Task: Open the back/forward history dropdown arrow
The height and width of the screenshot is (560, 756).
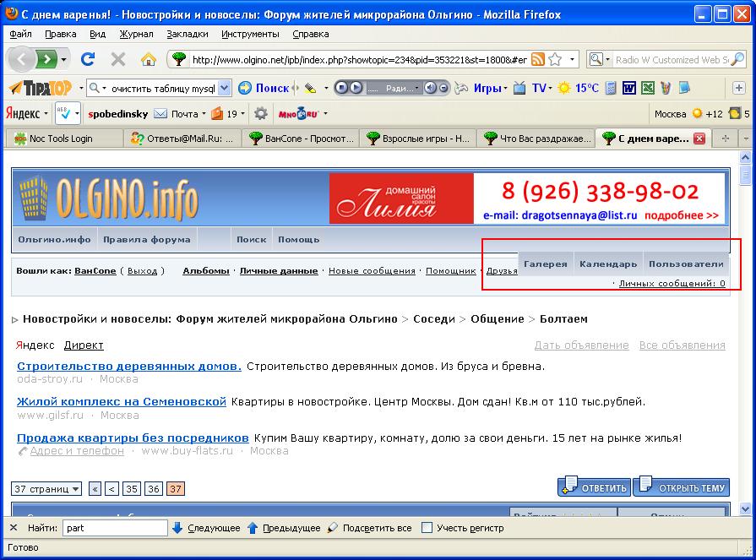Action: [63, 60]
